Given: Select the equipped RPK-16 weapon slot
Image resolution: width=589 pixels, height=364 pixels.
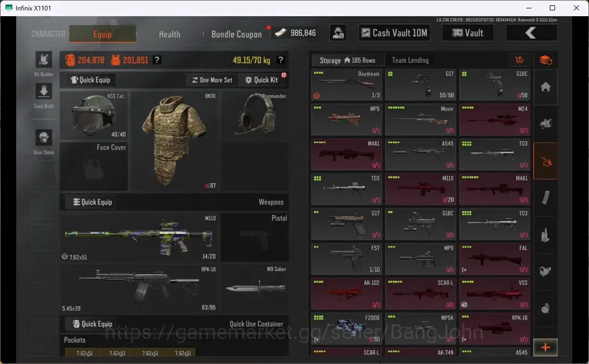Looking at the screenshot, I should coord(139,289).
